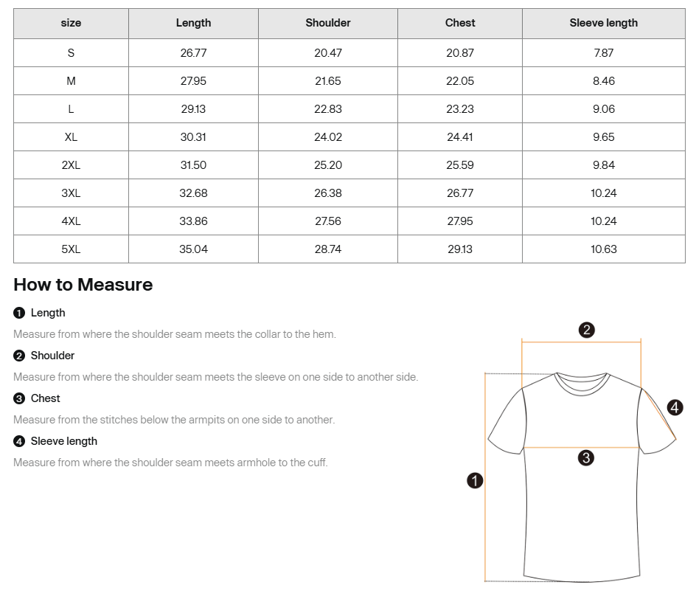This screenshot has height=616, width=696.
Task: Click the 26.77 length value for size S
Action: coord(193,53)
